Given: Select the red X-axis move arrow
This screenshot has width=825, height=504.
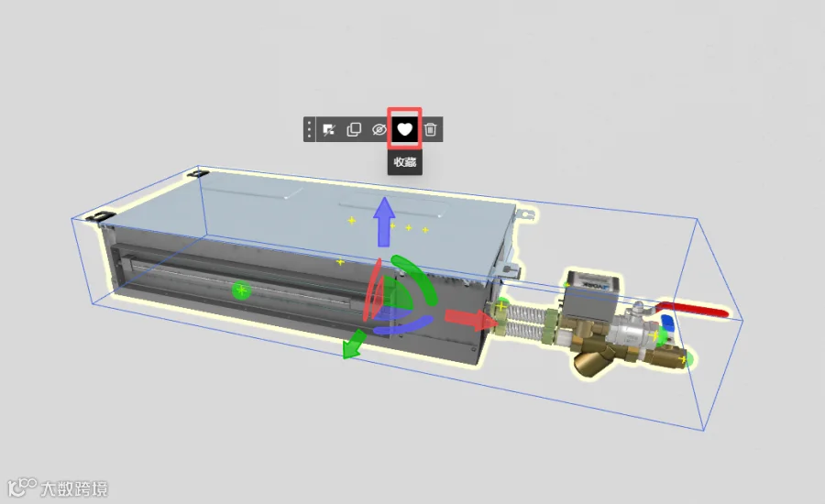Looking at the screenshot, I should pyautogui.click(x=468, y=318).
